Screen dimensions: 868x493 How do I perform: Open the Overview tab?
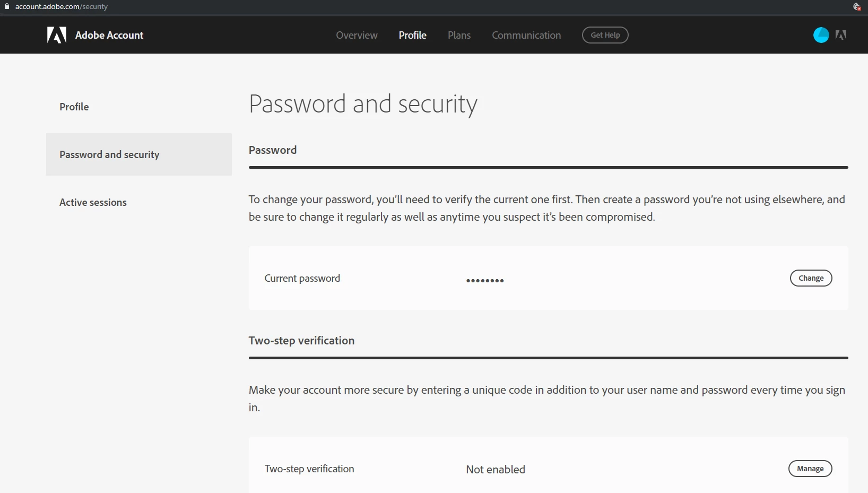coord(357,35)
